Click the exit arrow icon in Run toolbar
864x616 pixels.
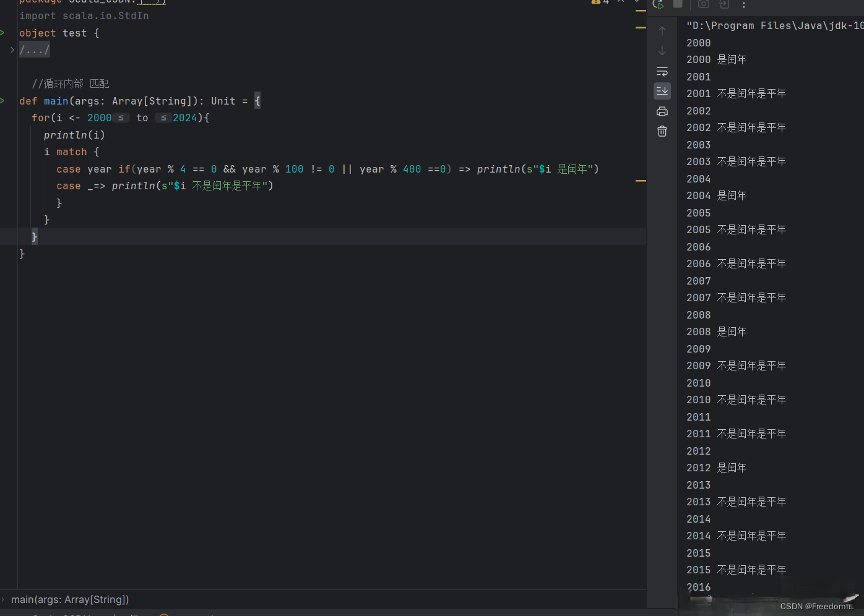(x=724, y=4)
